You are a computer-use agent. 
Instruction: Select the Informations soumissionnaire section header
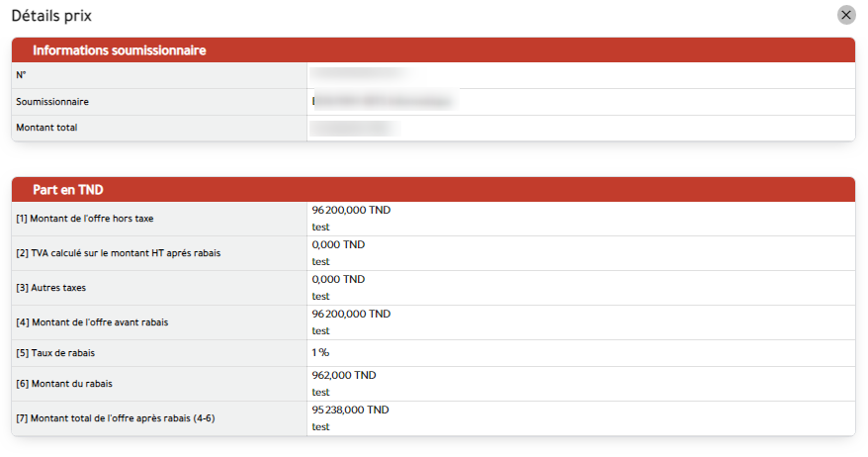(x=120, y=50)
